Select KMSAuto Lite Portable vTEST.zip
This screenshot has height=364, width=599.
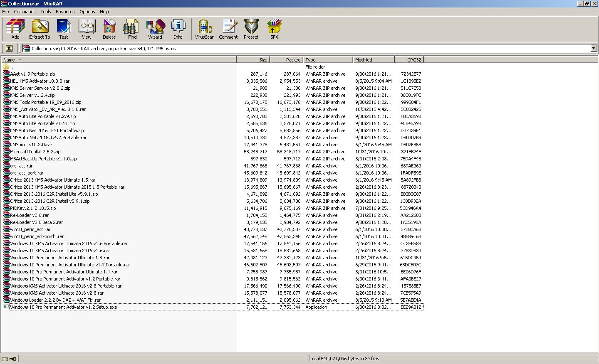pos(42,123)
